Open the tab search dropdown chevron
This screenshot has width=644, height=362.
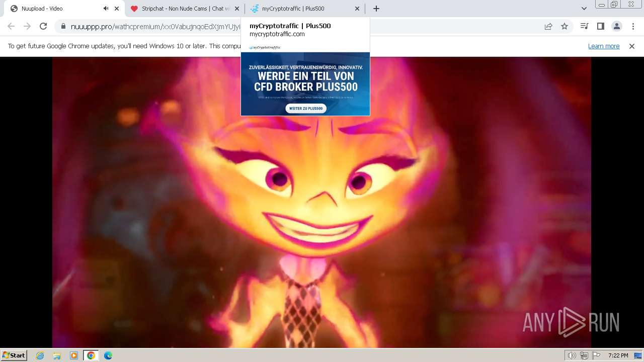[584, 9]
